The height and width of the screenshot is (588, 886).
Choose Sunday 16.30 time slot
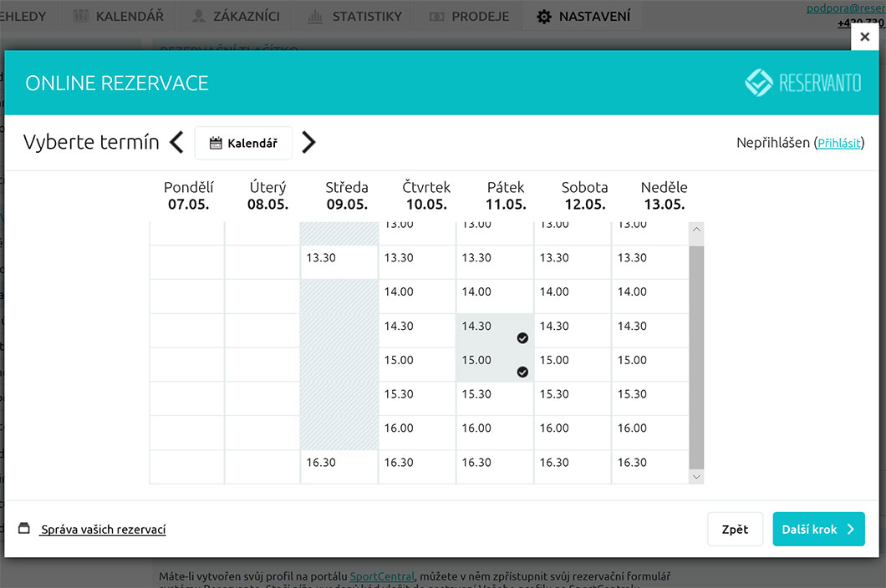coord(649,467)
